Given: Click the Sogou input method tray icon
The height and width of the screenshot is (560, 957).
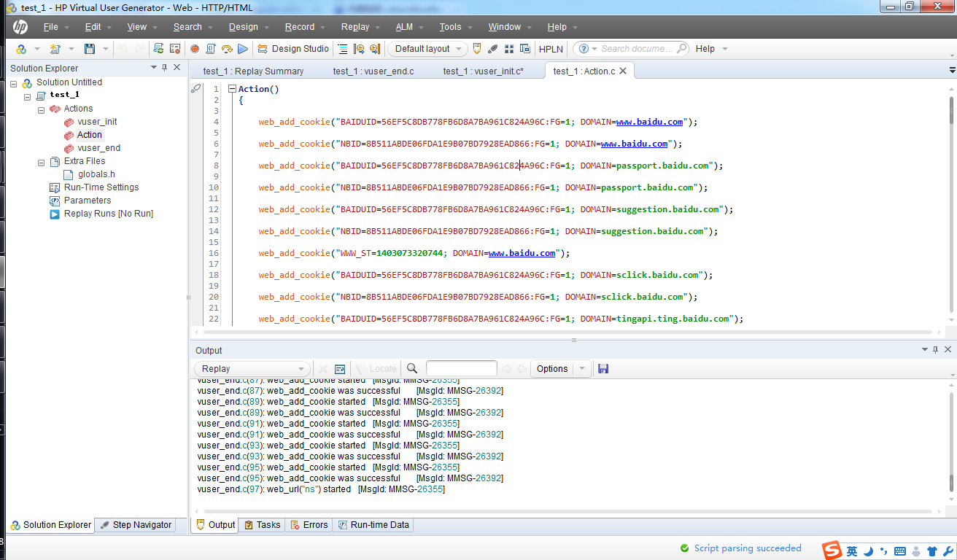Looking at the screenshot, I should pos(832,551).
